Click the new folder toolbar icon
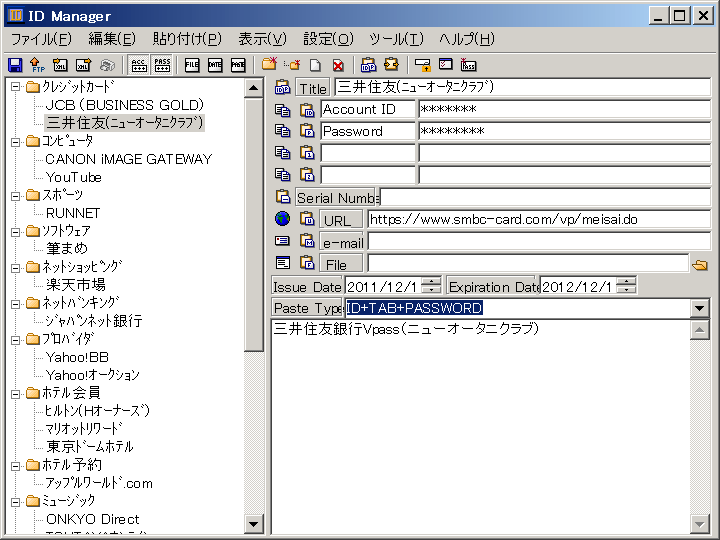 click(270, 64)
